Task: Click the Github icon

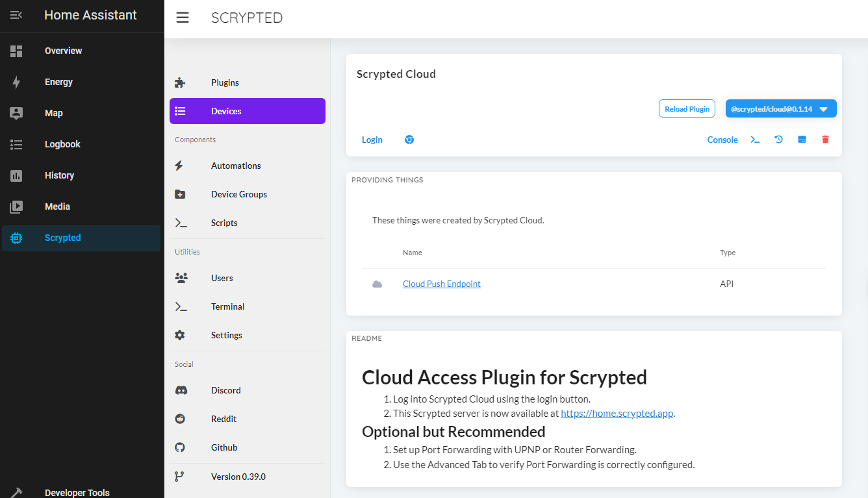Action: tap(180, 447)
